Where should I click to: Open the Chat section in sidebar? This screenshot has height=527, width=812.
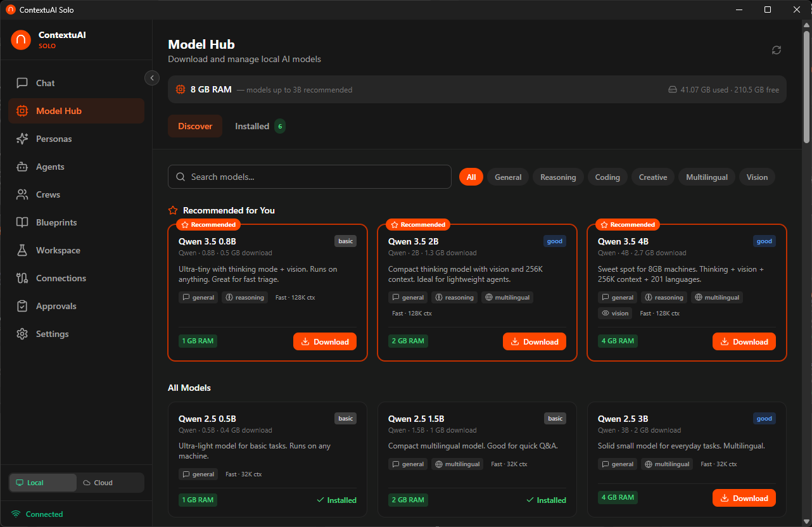point(44,83)
